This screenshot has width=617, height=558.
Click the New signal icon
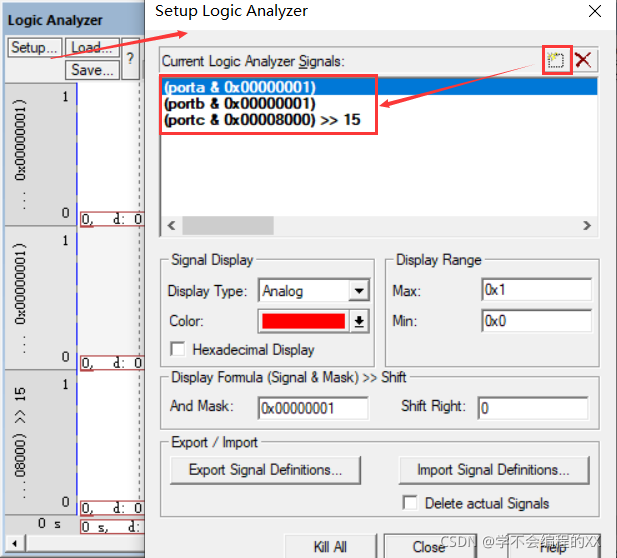click(556, 60)
